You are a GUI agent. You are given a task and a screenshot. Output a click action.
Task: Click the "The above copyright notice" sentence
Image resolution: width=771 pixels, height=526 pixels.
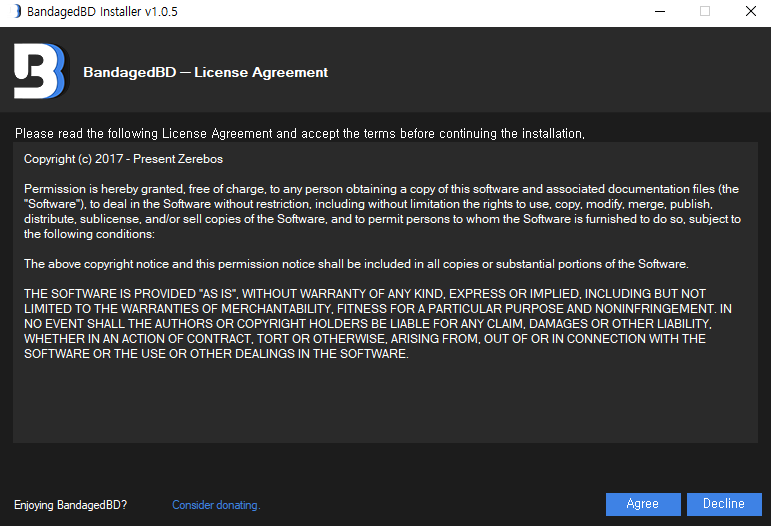(356, 264)
